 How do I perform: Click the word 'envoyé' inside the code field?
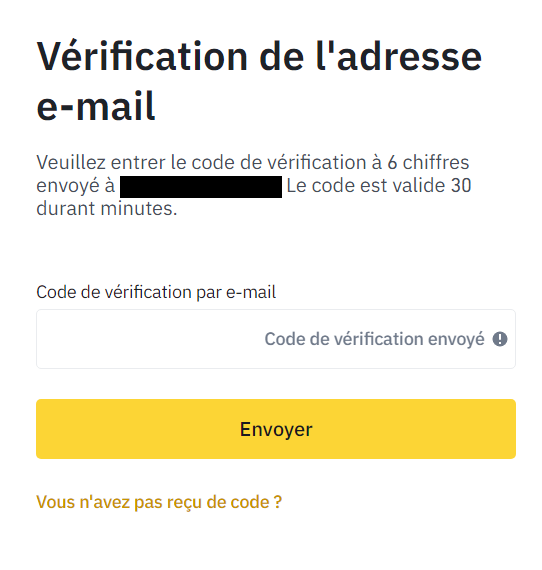[x=457, y=340]
